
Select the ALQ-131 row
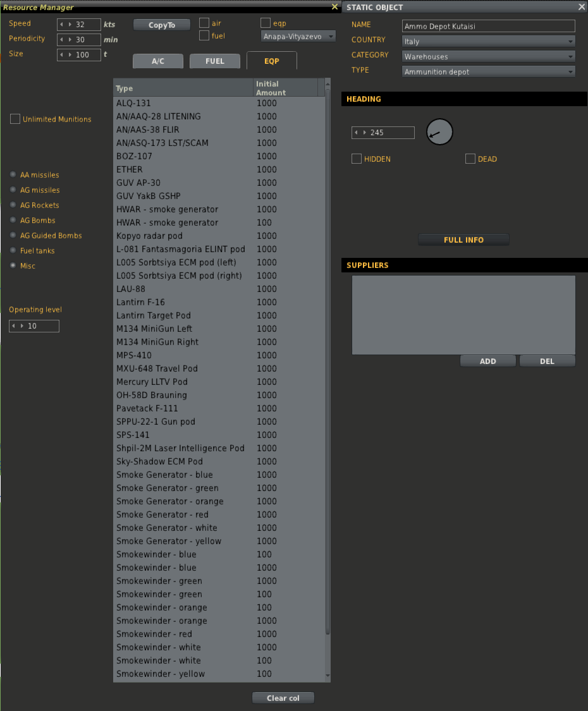pyautogui.click(x=219, y=103)
